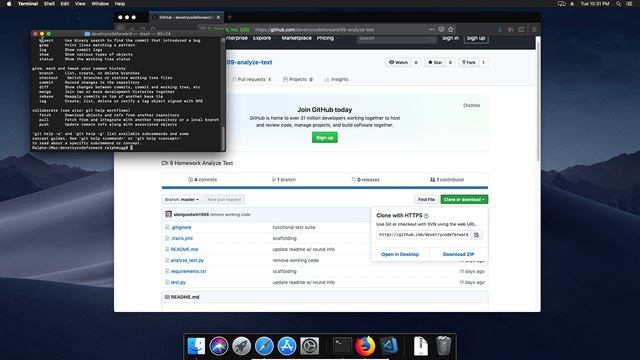Click the Firefox icon in Dock
Screen dimensions: 640x360
point(365,346)
